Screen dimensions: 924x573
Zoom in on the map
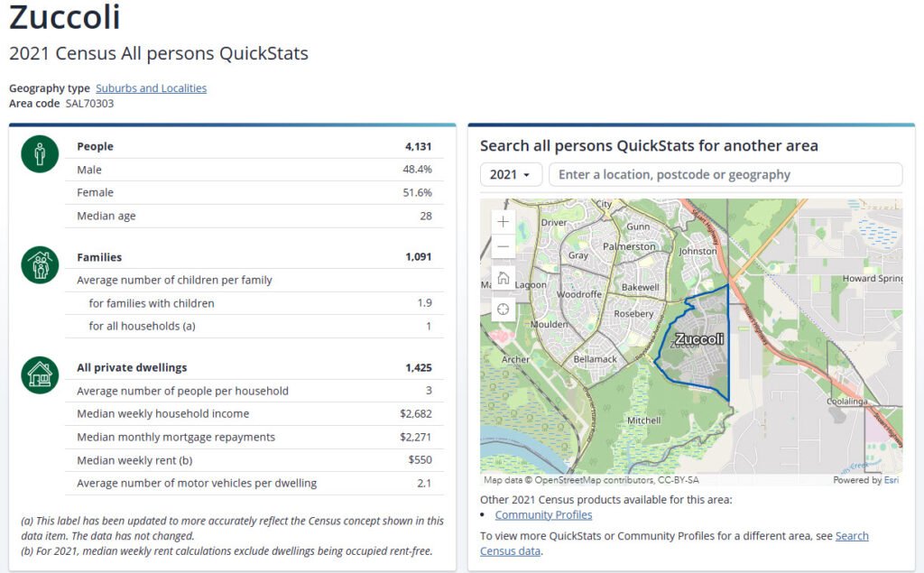[x=503, y=222]
